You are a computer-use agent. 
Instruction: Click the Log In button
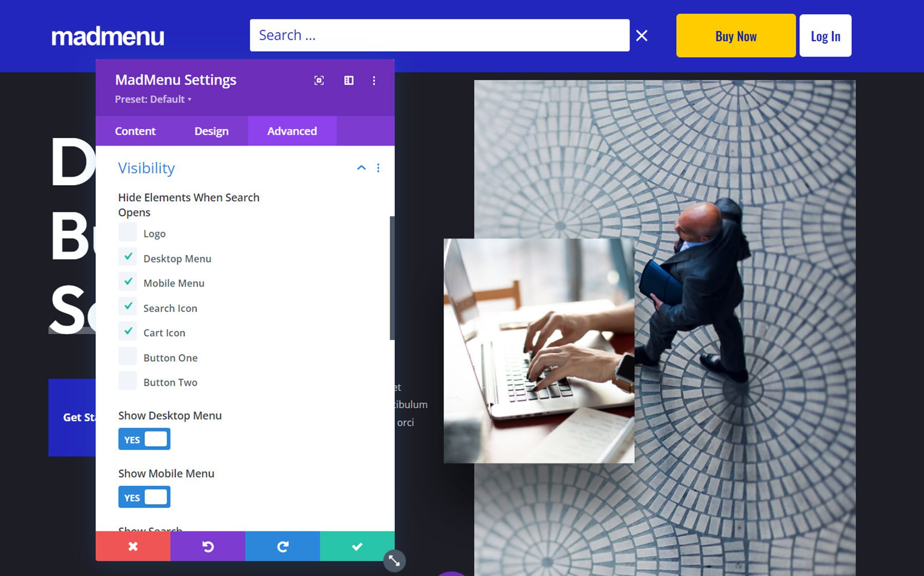click(825, 35)
